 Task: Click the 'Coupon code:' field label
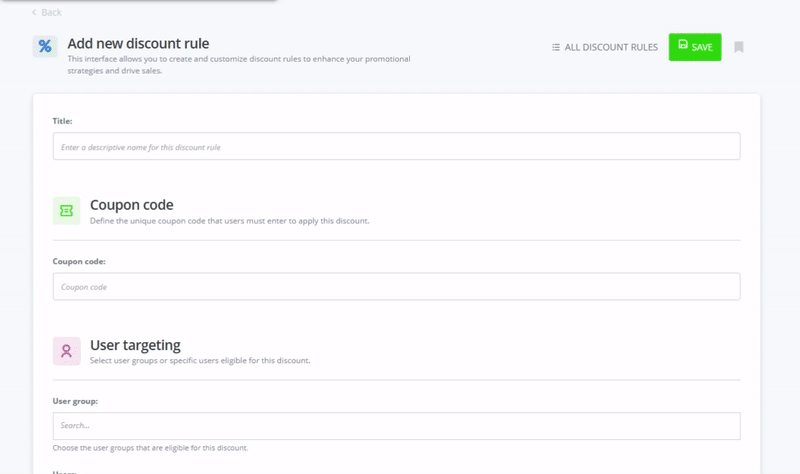[x=79, y=261]
